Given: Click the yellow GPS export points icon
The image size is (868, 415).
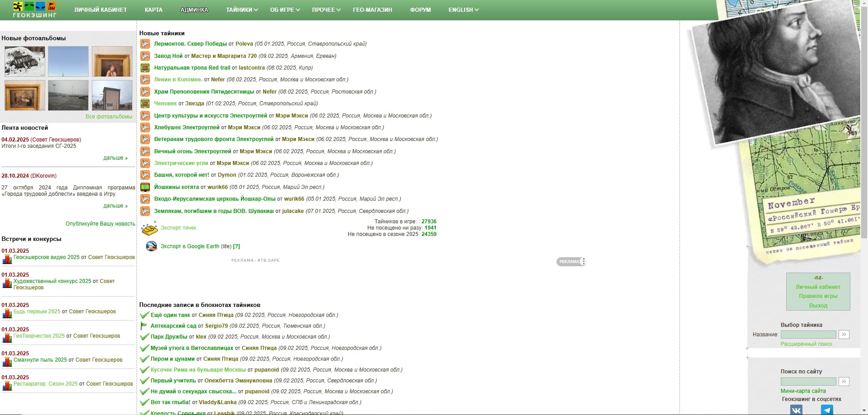Looking at the screenshot, I should [x=149, y=228].
